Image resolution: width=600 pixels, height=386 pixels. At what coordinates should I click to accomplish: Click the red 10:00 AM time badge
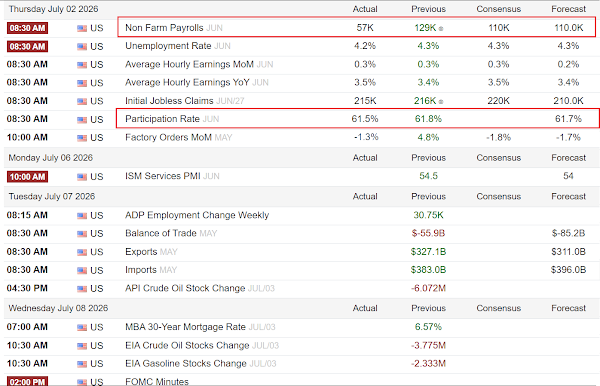point(27,177)
